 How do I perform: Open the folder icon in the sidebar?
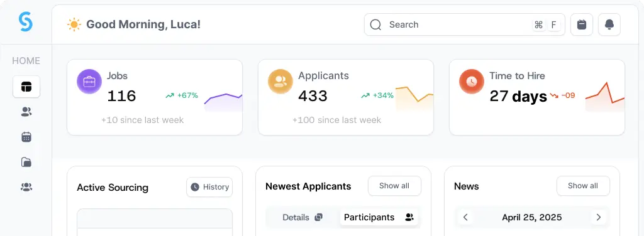coord(26,162)
